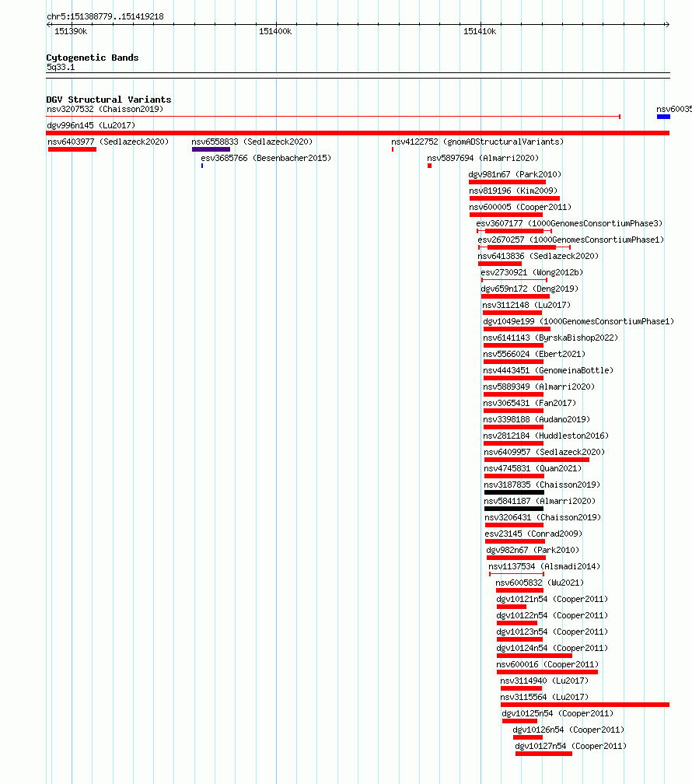This screenshot has width=692, height=784.
Task: Click the 151390k ruler label
Action: tap(71, 31)
